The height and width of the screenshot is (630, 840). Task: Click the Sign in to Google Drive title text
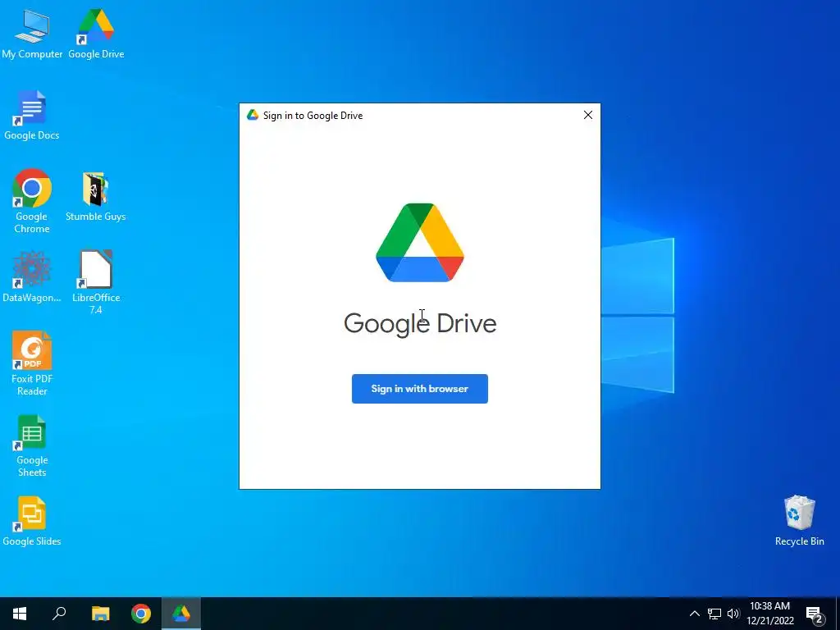click(x=313, y=115)
